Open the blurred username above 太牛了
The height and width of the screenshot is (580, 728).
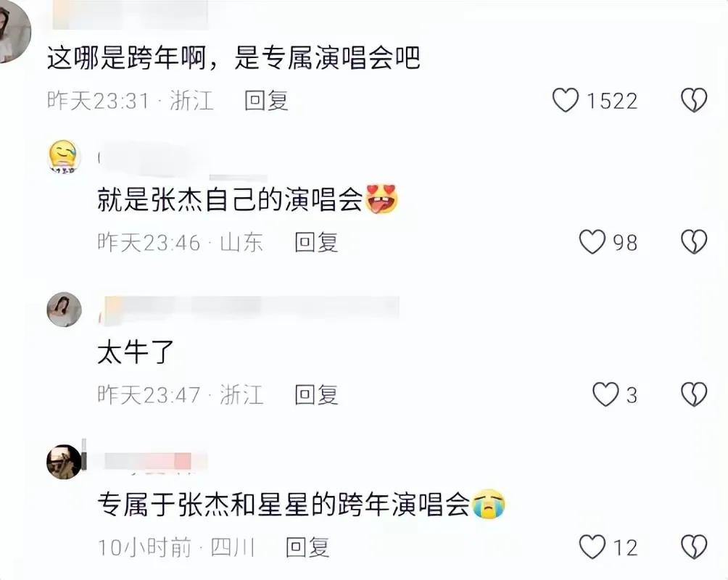pyautogui.click(x=251, y=308)
